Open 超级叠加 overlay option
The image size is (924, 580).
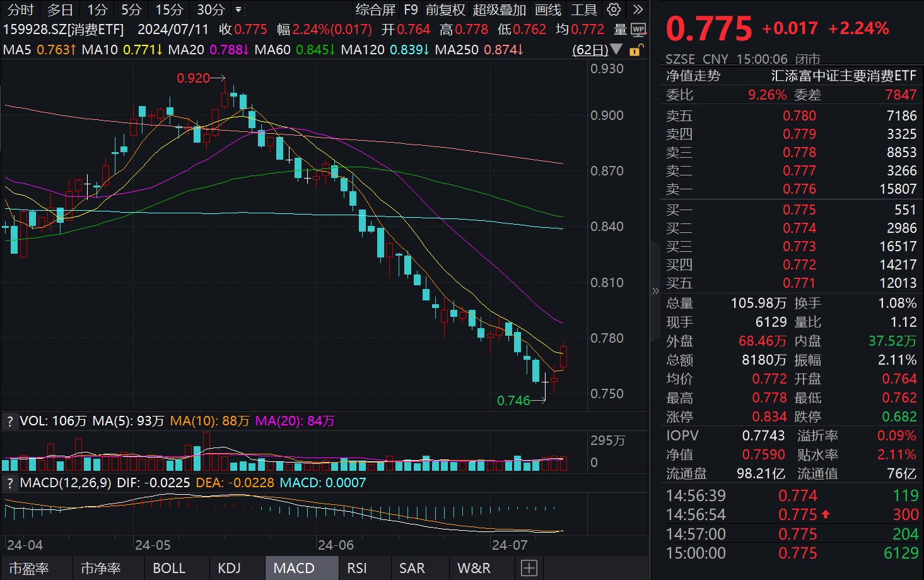tap(500, 9)
